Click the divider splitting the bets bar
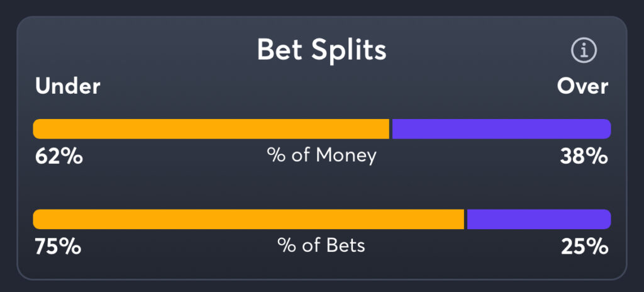 tap(465, 220)
